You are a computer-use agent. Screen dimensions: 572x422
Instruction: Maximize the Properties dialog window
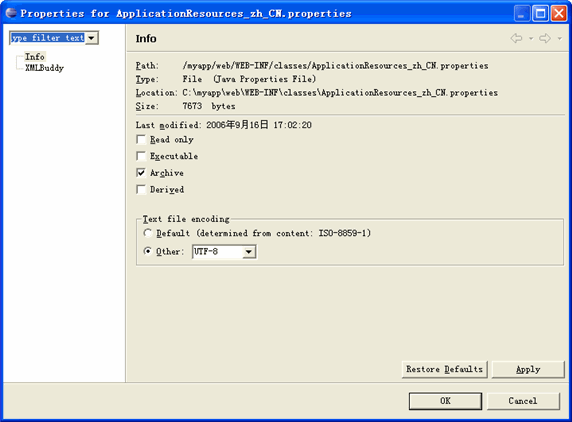pyautogui.click(x=540, y=14)
